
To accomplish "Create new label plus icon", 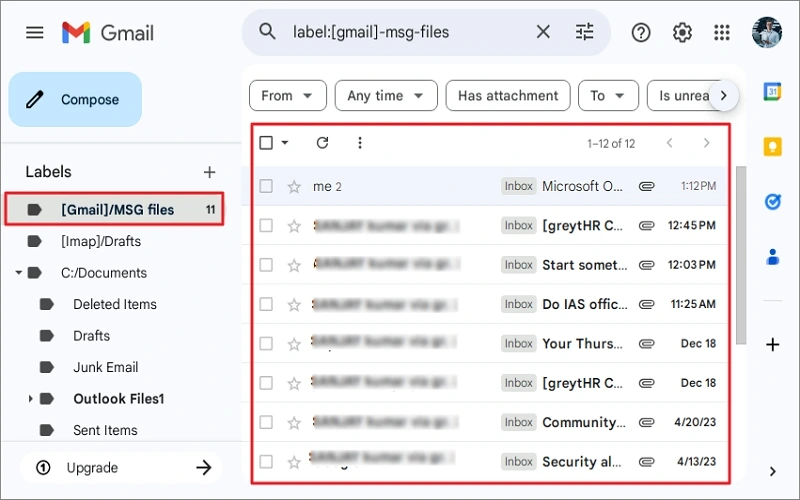I will click(209, 172).
